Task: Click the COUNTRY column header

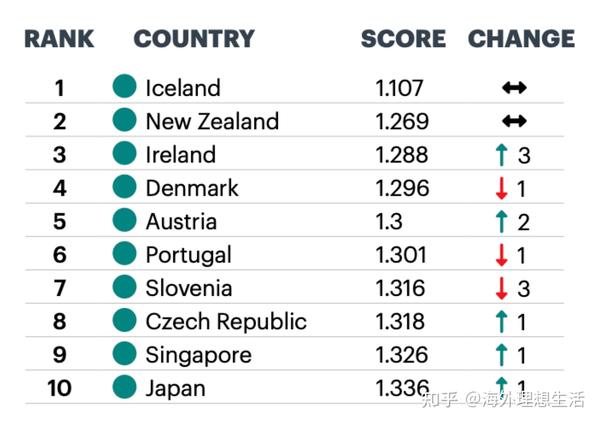Action: (194, 40)
